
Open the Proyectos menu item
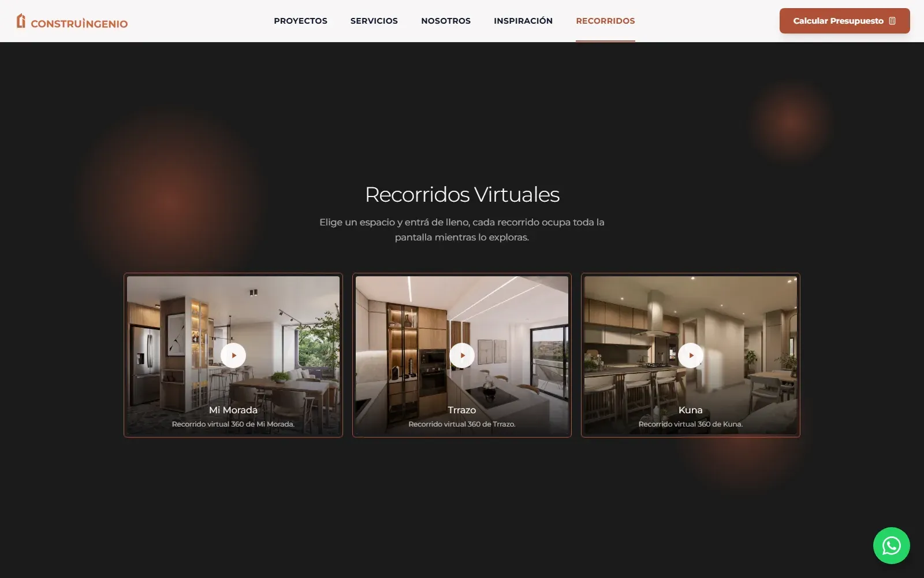[x=300, y=21]
